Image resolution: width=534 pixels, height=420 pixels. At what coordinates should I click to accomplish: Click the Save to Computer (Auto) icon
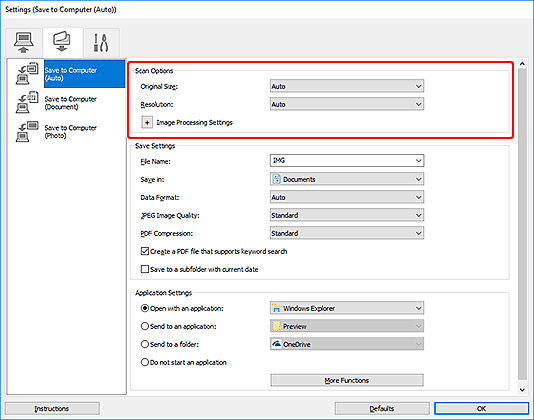pyautogui.click(x=27, y=73)
